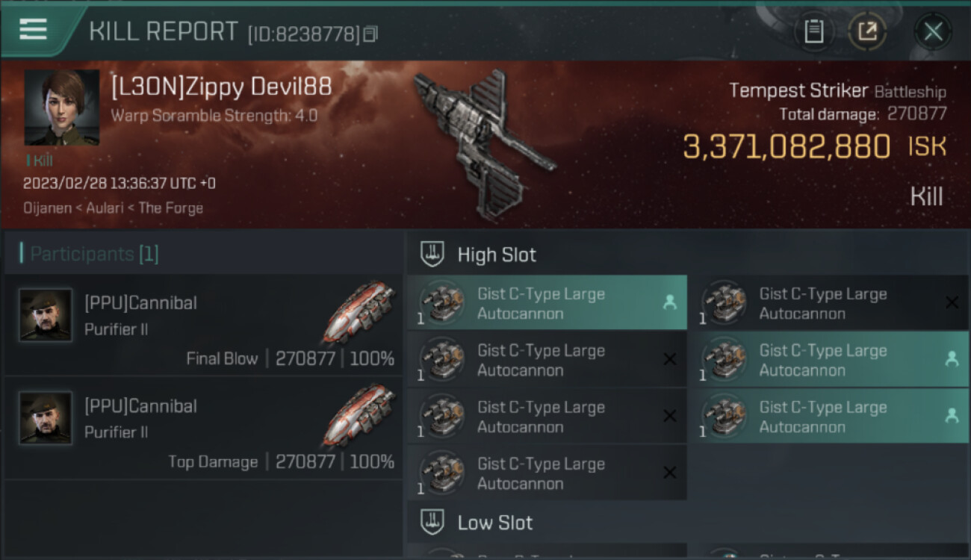Click the 3,371,082,880 ISK value
Viewport: 971px width, 560px height.
point(814,147)
